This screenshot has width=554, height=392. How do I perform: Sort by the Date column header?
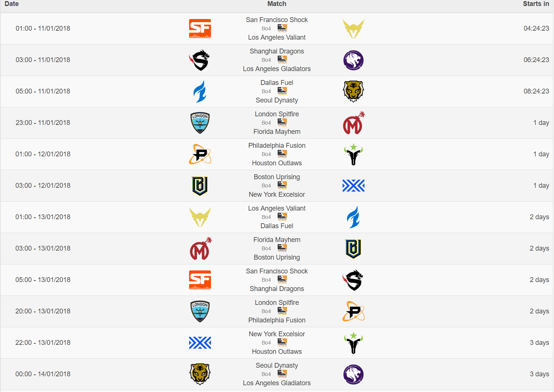click(x=12, y=4)
